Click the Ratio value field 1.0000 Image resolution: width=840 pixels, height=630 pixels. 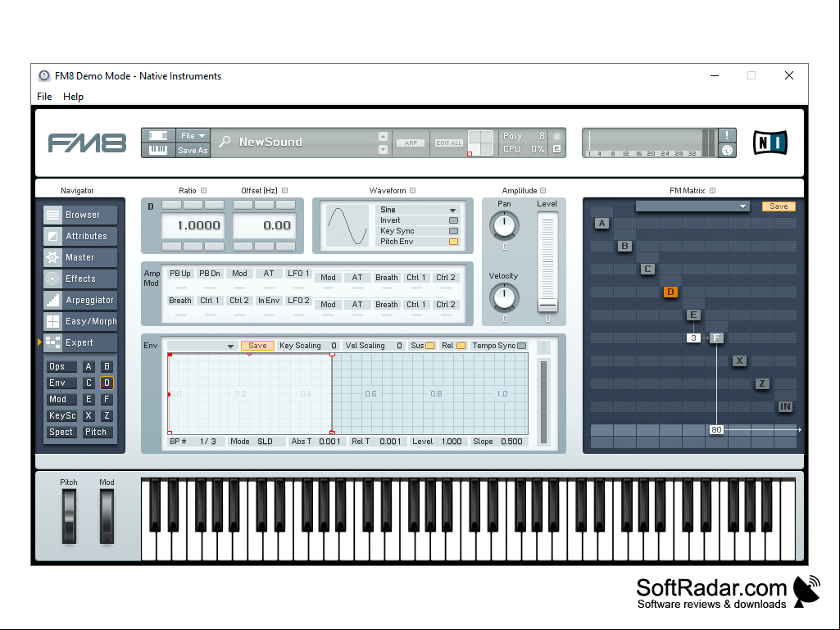click(x=193, y=225)
